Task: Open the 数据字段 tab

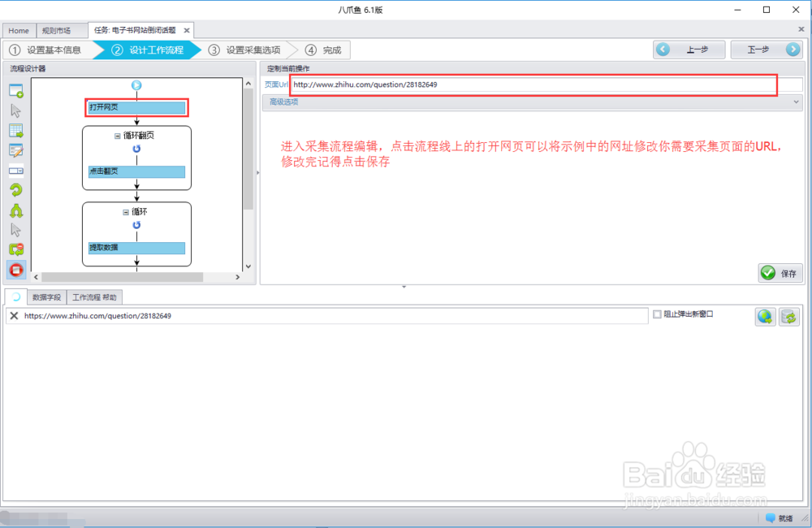Action: (46, 297)
